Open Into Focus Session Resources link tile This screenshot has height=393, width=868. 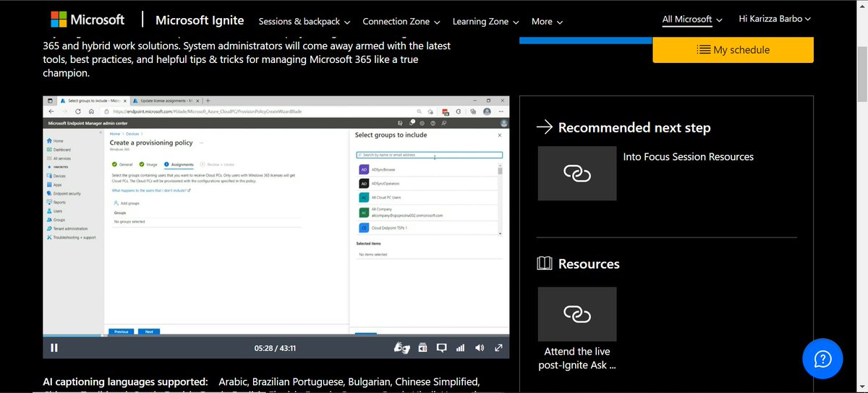point(577,173)
